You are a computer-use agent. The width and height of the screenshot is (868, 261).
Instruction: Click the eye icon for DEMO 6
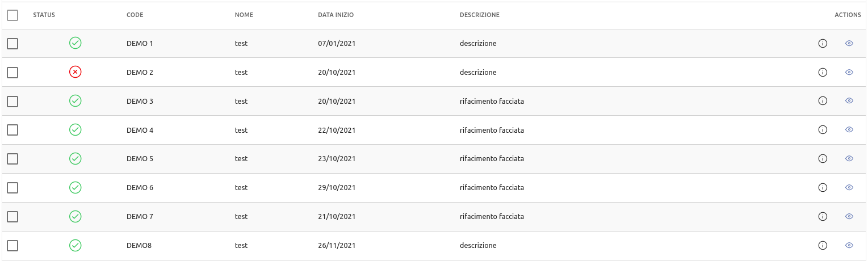[x=849, y=188]
